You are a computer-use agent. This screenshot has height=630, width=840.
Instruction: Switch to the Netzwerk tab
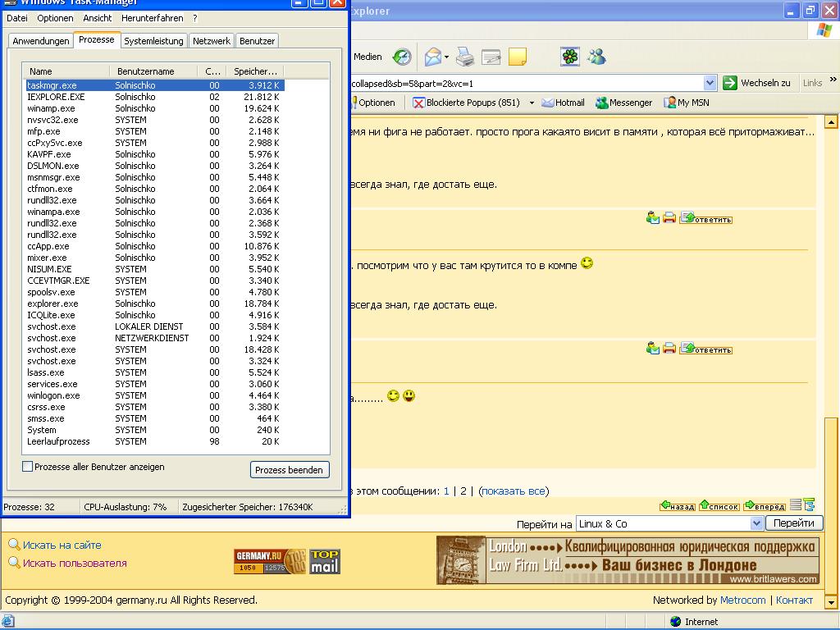click(212, 41)
